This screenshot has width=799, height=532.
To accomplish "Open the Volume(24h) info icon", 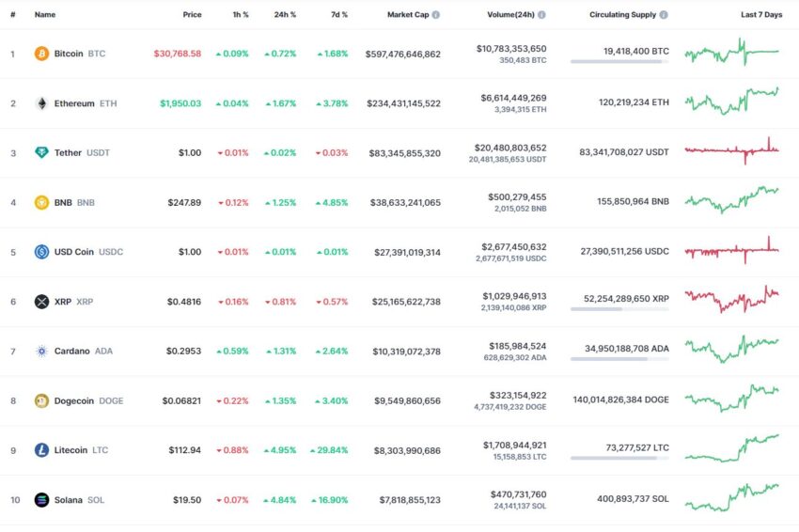I will [541, 15].
